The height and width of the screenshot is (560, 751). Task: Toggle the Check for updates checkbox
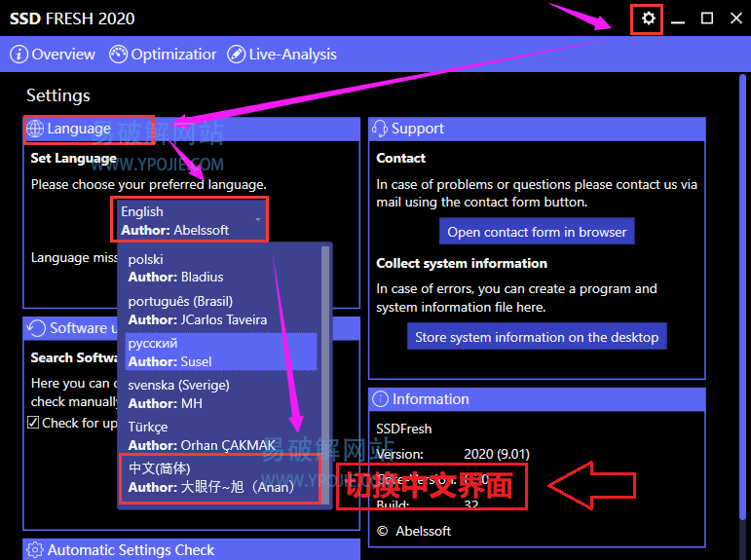(x=33, y=423)
